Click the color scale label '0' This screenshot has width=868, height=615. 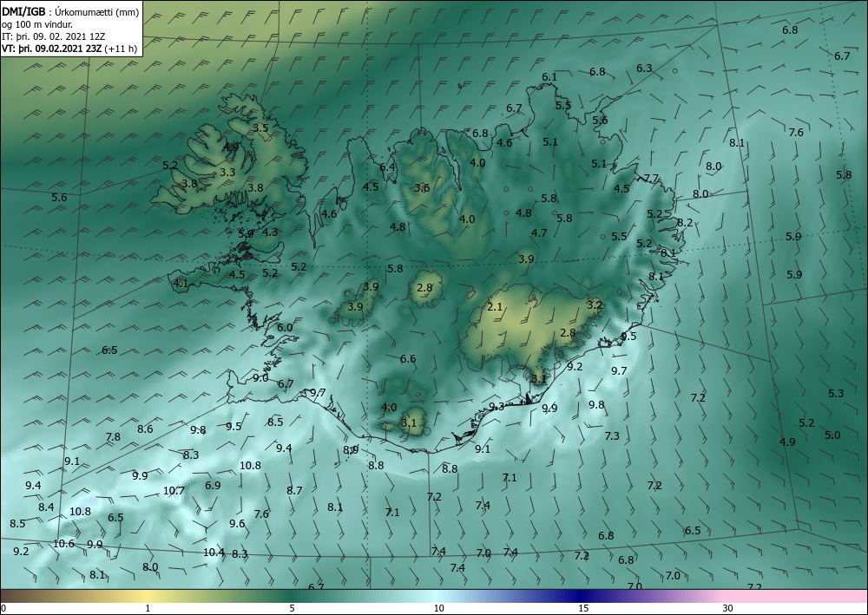pyautogui.click(x=3, y=608)
